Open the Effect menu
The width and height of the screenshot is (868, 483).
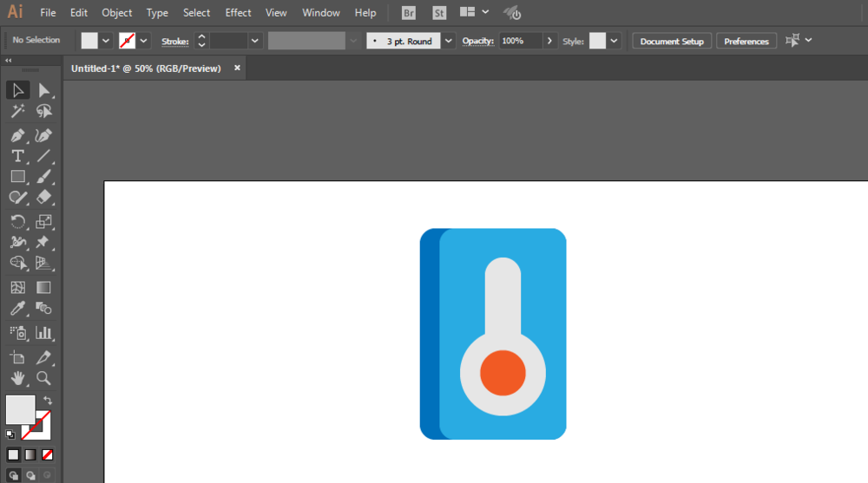[x=238, y=13]
